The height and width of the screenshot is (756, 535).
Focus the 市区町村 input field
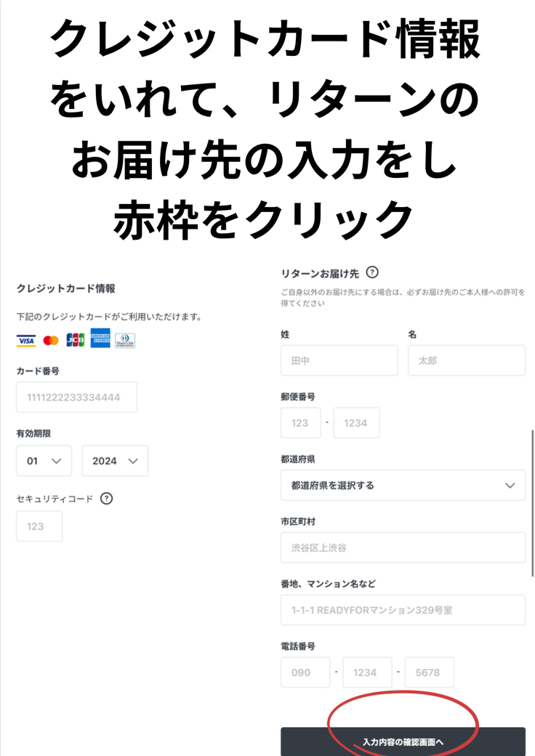(403, 548)
